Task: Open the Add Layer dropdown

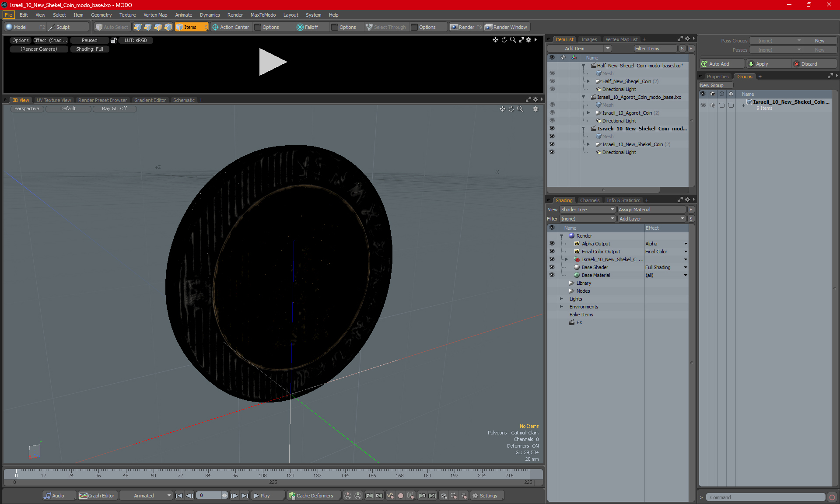Action: (651, 219)
